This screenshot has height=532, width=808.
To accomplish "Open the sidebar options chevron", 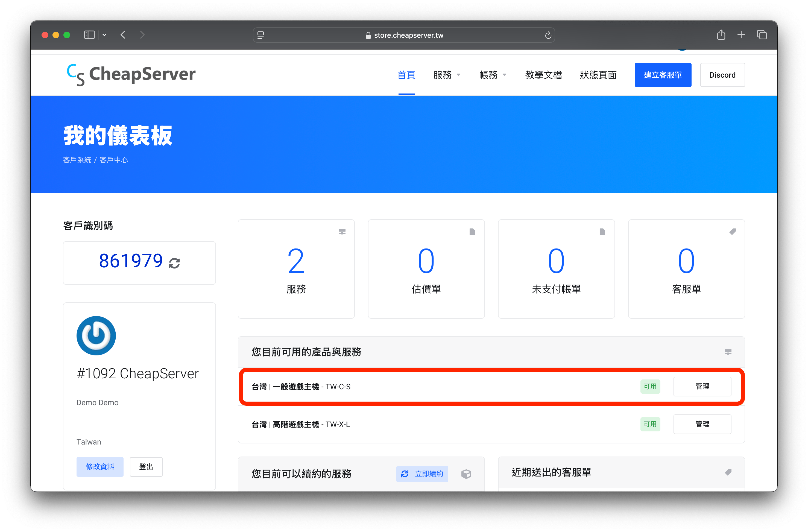I will [x=105, y=35].
